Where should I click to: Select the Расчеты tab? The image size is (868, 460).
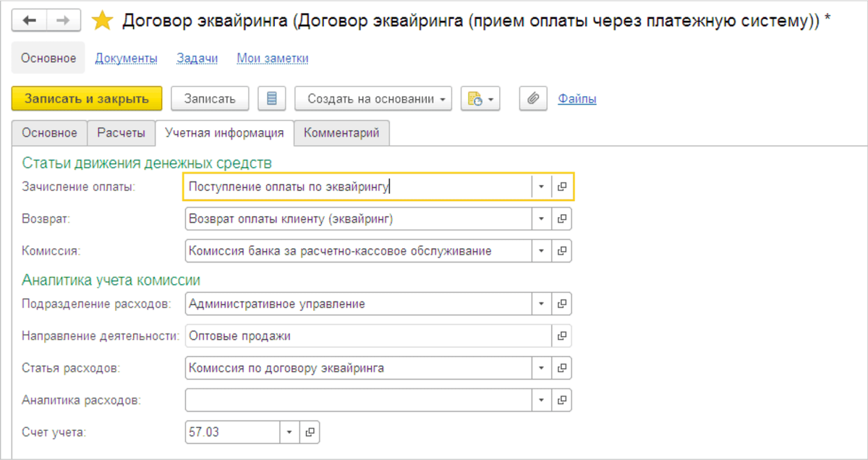point(122,133)
